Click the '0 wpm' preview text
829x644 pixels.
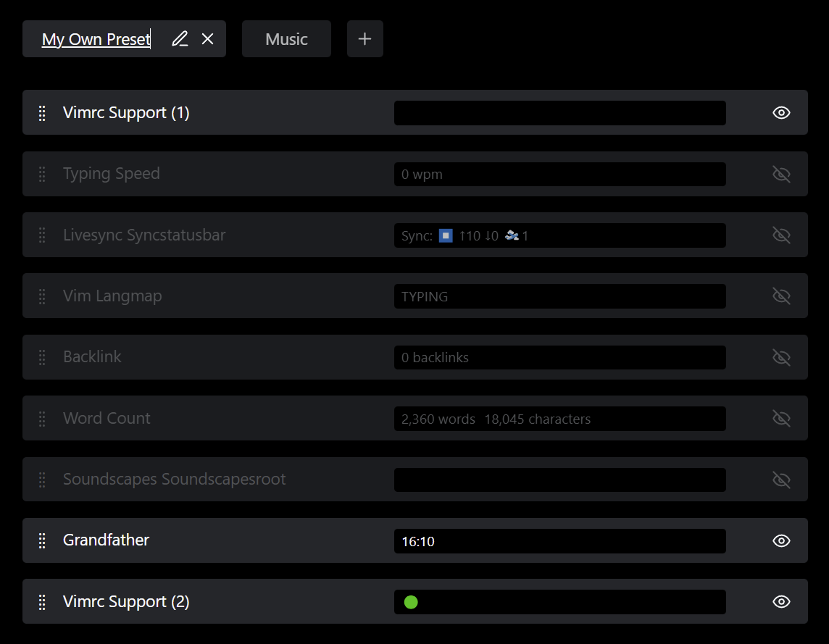pyautogui.click(x=422, y=175)
